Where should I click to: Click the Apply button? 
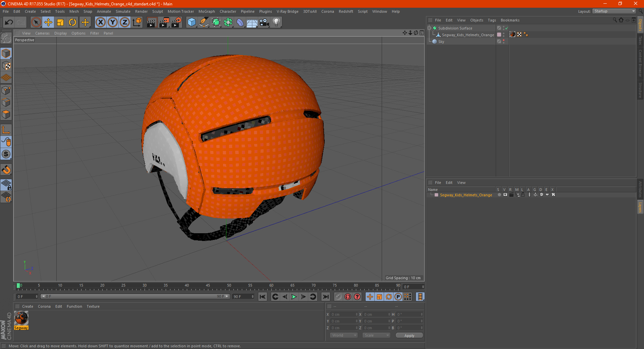pyautogui.click(x=409, y=336)
